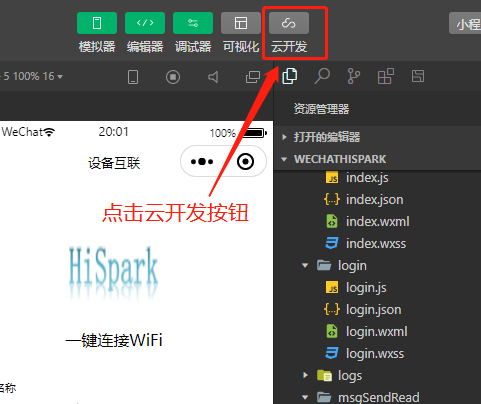Image resolution: width=481 pixels, height=404 pixels.
Task: Open the file explorer copy icon
Action: 289,76
